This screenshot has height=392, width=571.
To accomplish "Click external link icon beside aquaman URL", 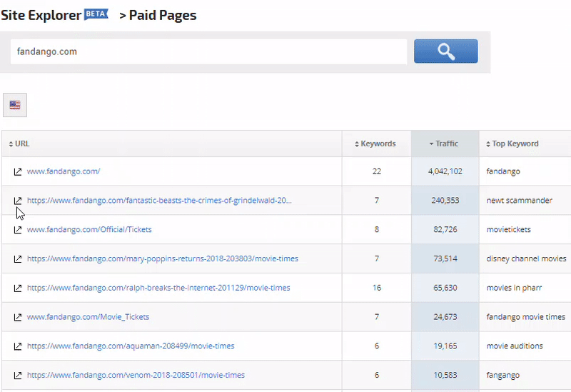I will click(x=18, y=346).
